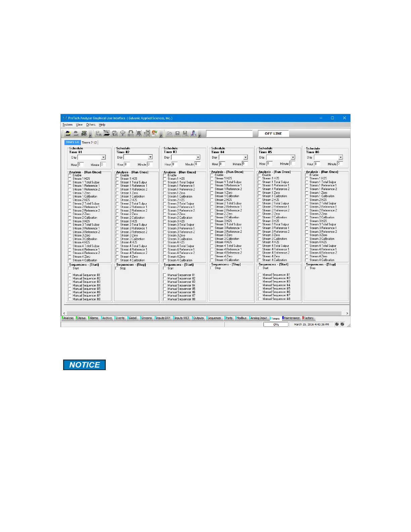Click the second toolbar disconnect icon
The width and height of the screenshot is (411, 532).
(x=76, y=134)
